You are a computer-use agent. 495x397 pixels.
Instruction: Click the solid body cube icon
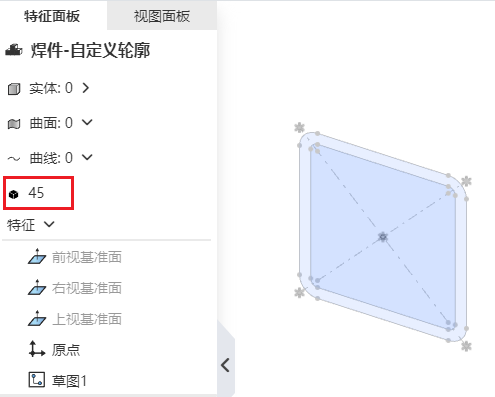[14, 89]
